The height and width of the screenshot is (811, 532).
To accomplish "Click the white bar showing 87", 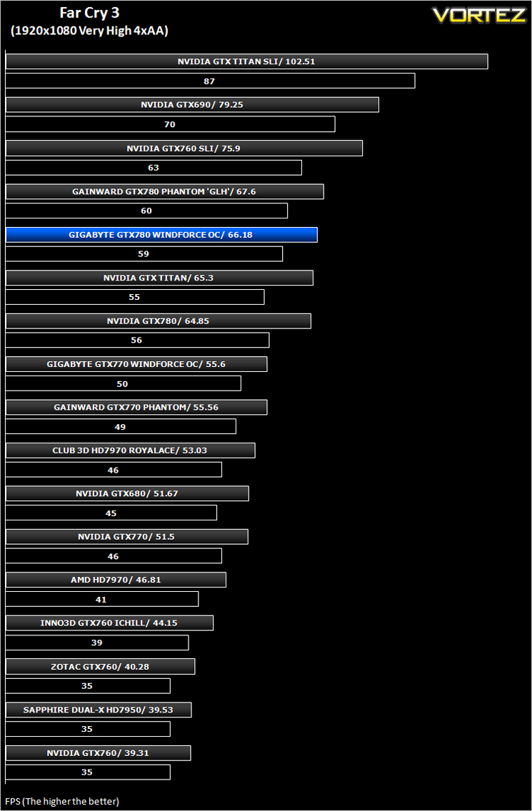I will click(x=210, y=81).
